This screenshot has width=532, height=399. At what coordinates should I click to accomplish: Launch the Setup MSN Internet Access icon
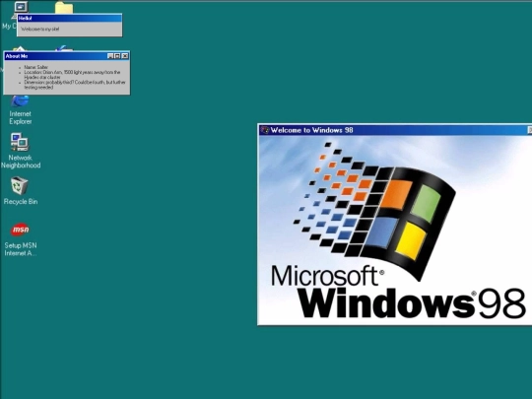click(x=20, y=230)
